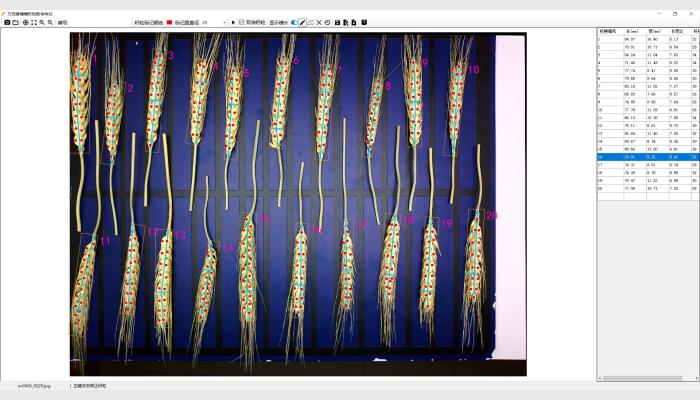Open an image file via folder icon
This screenshot has height=400, width=700.
click(x=16, y=22)
